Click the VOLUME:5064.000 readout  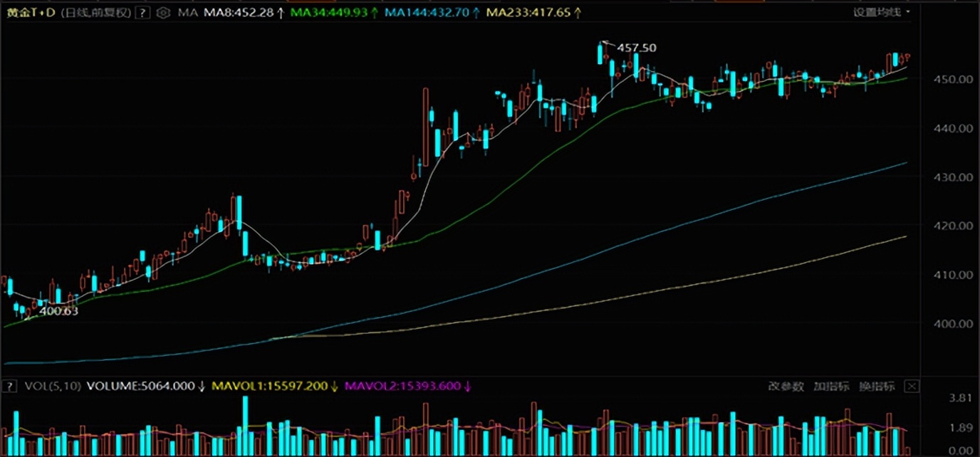[141, 386]
